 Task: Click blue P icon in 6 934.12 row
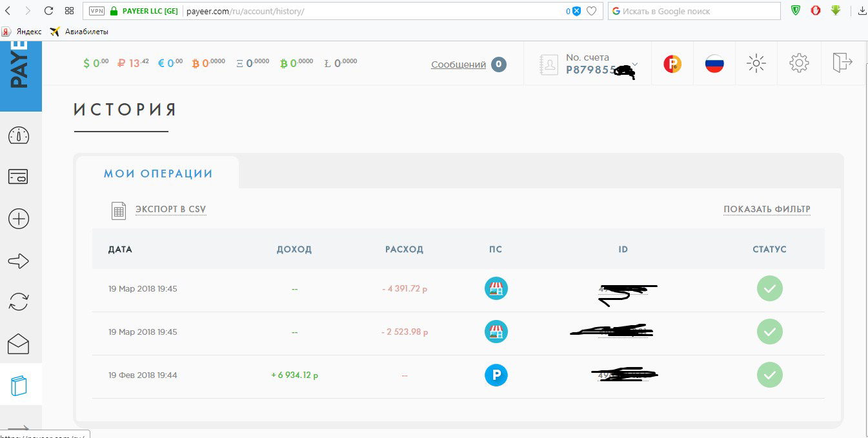(496, 375)
